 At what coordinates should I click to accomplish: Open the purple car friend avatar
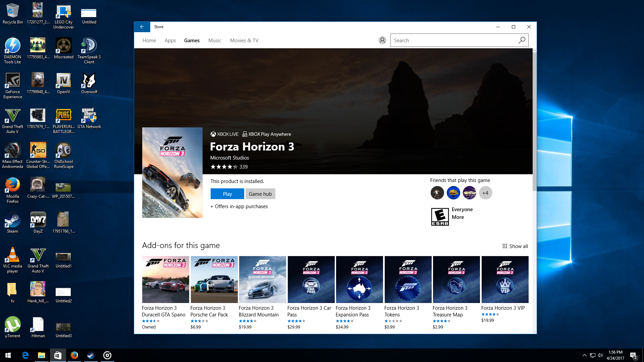click(469, 193)
